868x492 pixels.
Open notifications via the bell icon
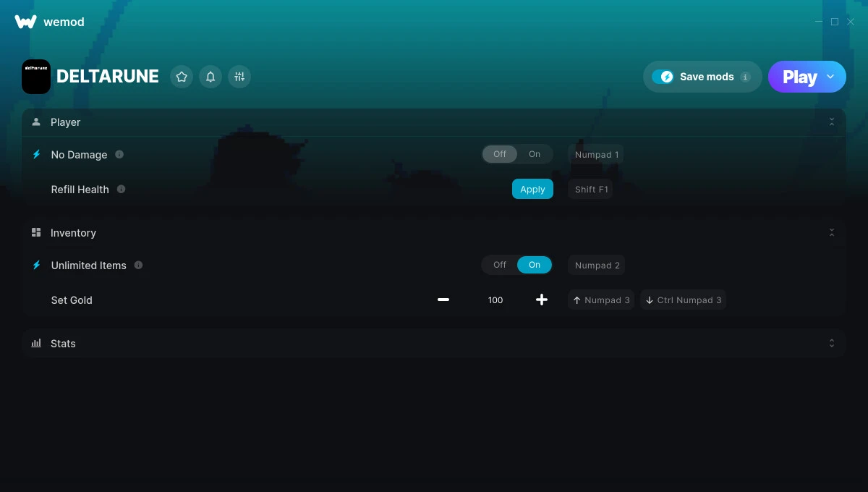(210, 77)
